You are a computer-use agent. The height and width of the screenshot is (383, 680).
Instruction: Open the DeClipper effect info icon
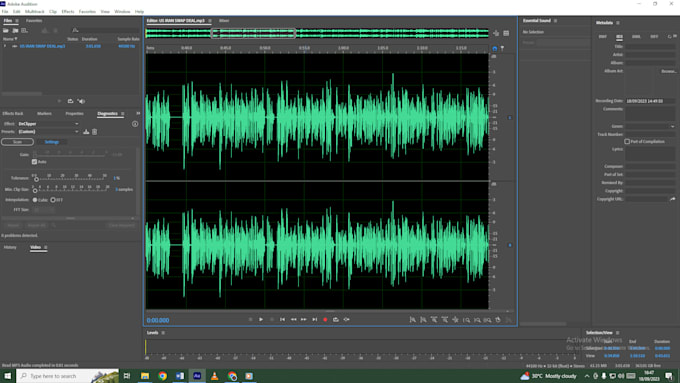tap(135, 124)
